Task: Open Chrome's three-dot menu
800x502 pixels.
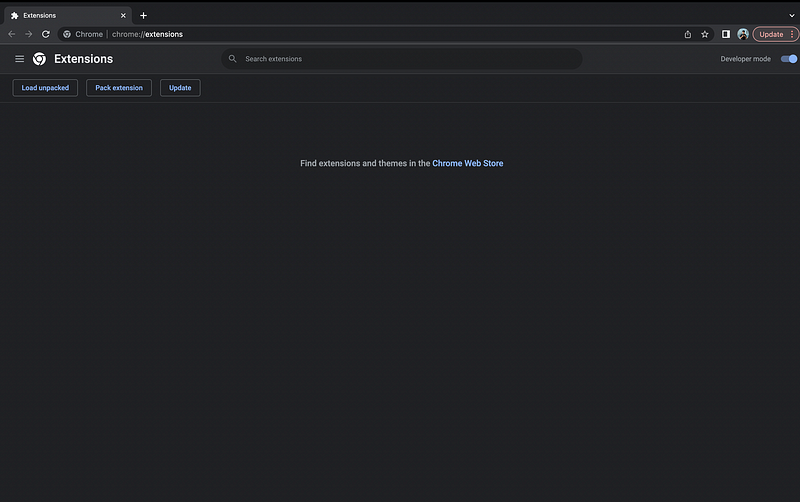Action: pos(792,34)
